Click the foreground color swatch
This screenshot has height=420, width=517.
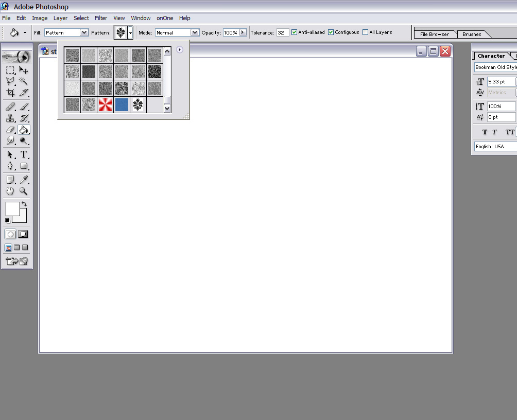click(12, 209)
